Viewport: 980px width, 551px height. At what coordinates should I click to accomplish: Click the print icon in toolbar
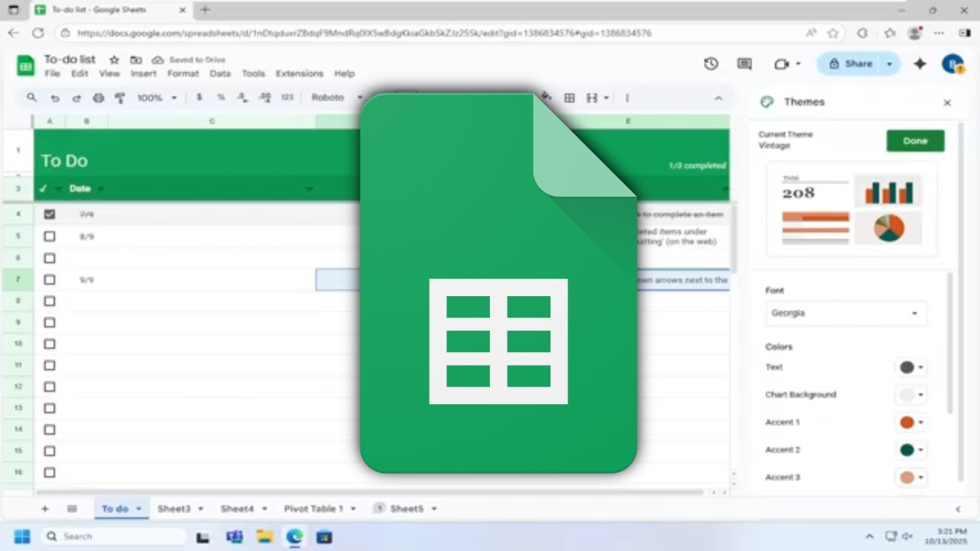coord(98,98)
